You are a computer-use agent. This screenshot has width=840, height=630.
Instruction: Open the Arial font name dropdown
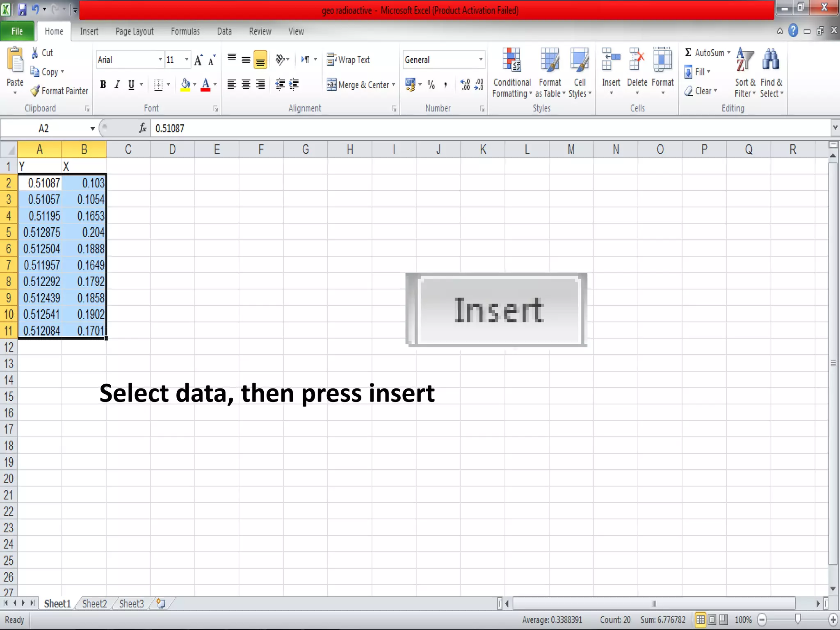[x=160, y=60]
